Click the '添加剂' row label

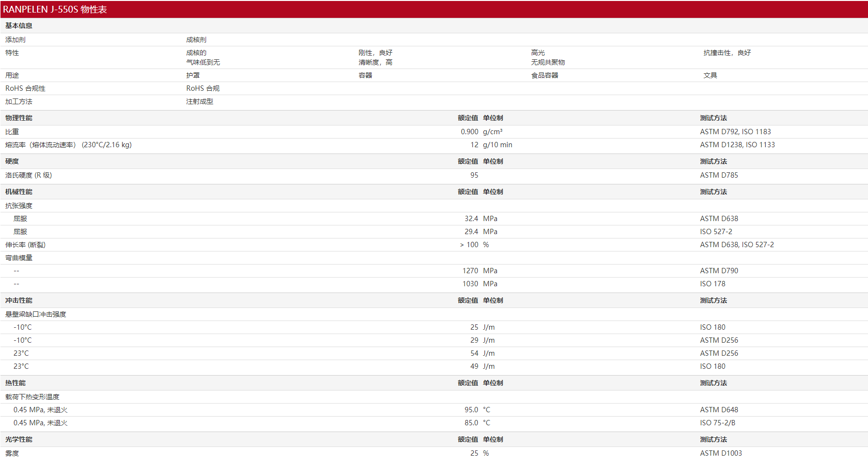point(15,40)
